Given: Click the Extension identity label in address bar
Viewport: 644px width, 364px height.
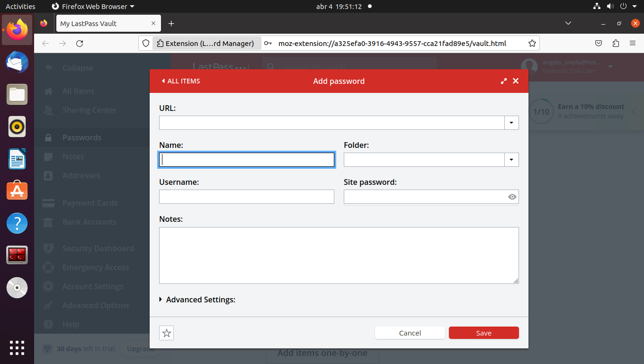Looking at the screenshot, I should point(206,43).
